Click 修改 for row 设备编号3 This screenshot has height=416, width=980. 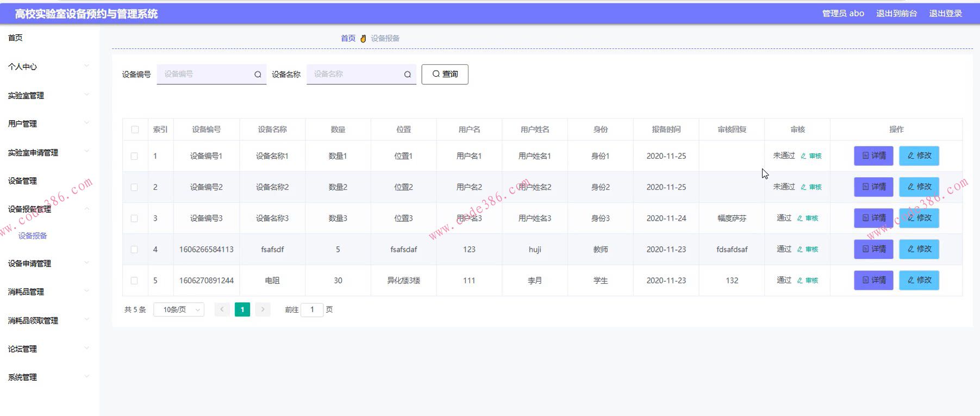pyautogui.click(x=919, y=218)
